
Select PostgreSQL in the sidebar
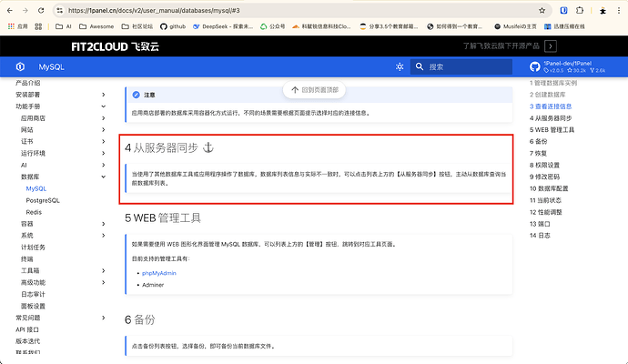pyautogui.click(x=43, y=200)
